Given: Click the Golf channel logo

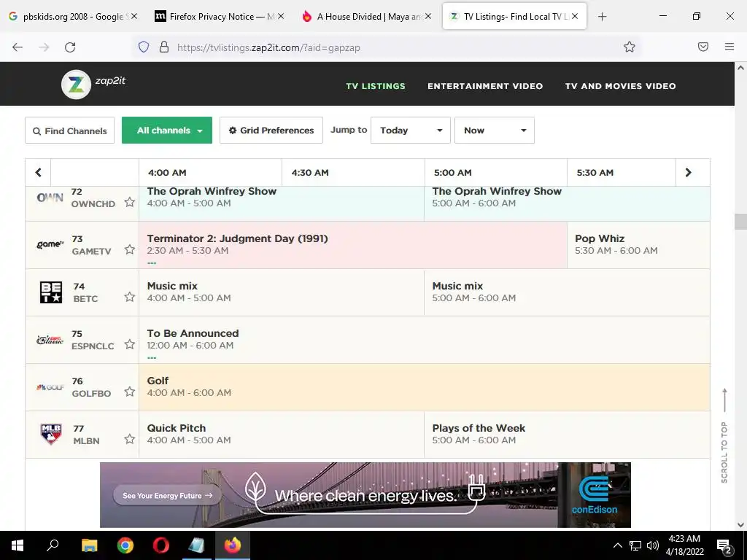Looking at the screenshot, I should click(50, 387).
